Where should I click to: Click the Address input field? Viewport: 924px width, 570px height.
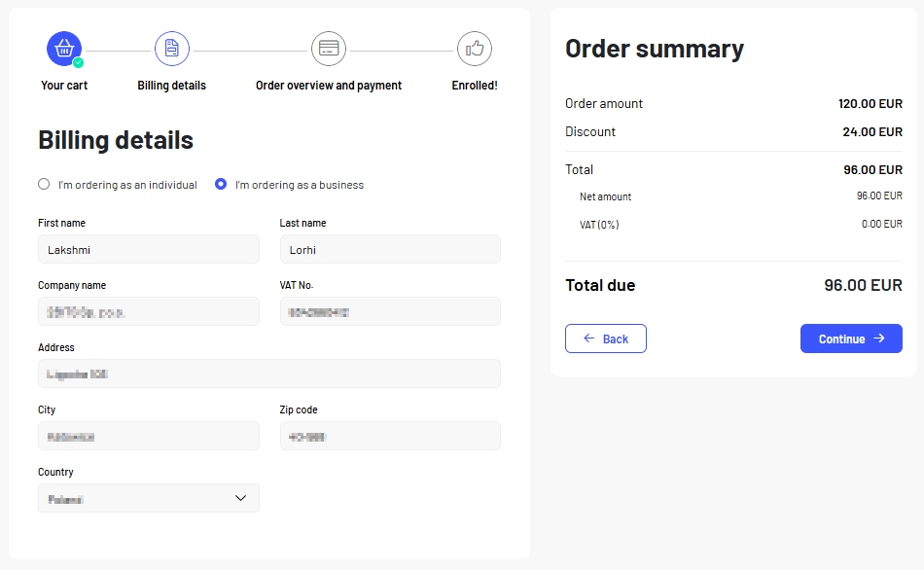point(269,374)
